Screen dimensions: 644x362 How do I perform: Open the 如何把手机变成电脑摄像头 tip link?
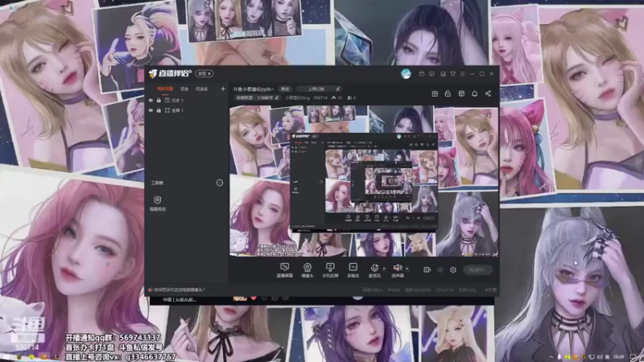179,290
